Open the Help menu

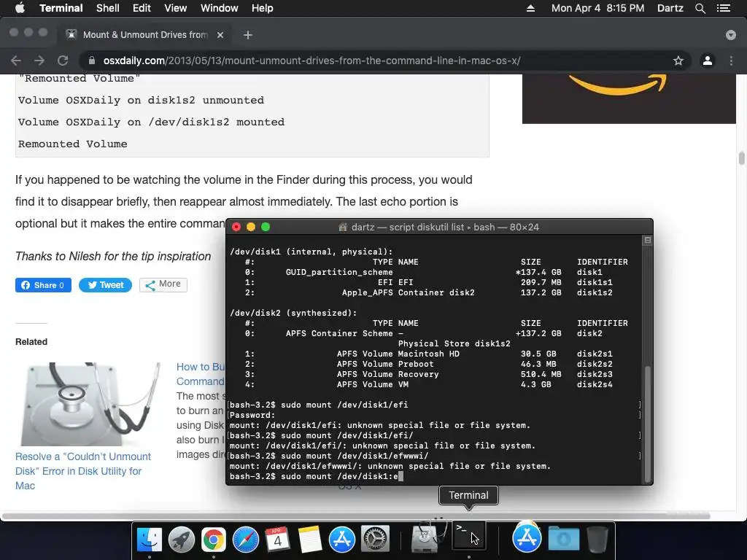(262, 8)
